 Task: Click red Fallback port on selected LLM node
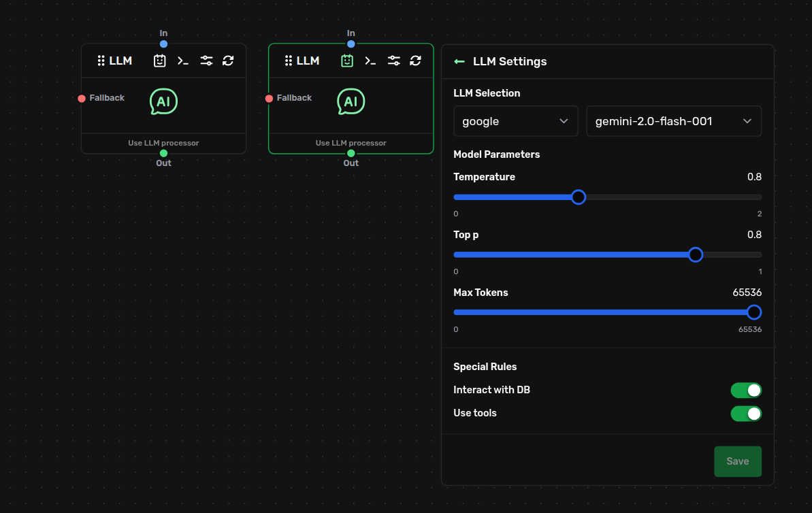(270, 99)
